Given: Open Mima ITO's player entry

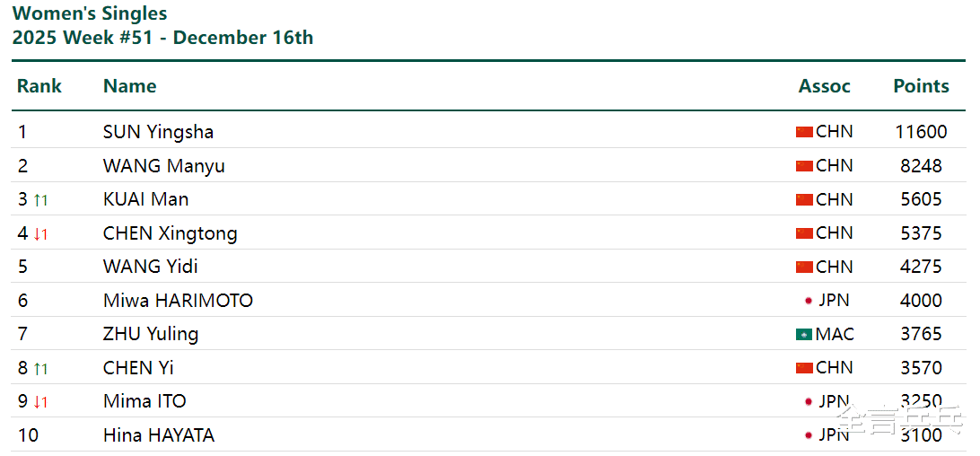Looking at the screenshot, I should (144, 401).
